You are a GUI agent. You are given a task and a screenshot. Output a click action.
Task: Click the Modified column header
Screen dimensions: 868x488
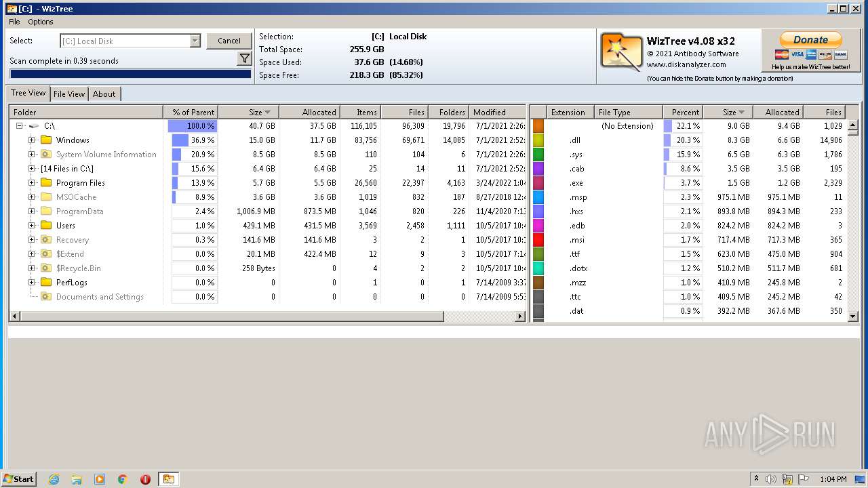click(498, 113)
